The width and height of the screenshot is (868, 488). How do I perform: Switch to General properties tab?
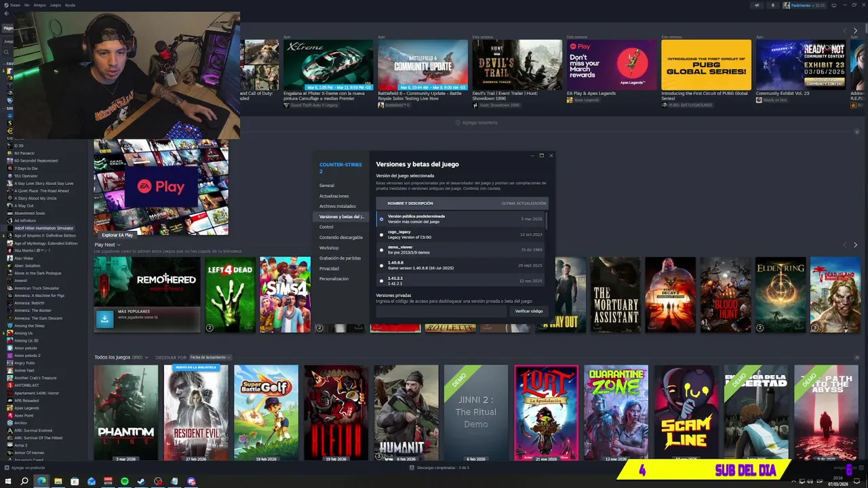pyautogui.click(x=327, y=186)
